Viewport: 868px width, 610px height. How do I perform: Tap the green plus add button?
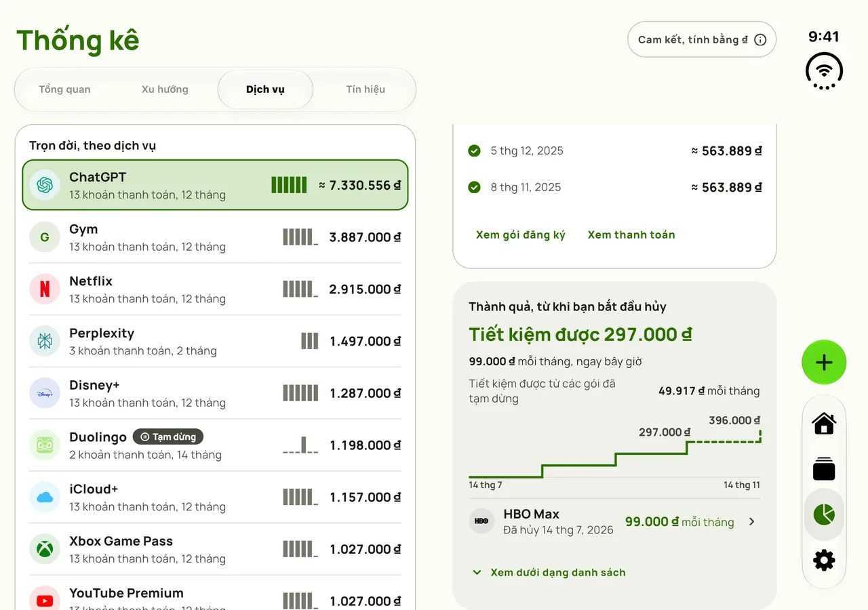pyautogui.click(x=824, y=363)
